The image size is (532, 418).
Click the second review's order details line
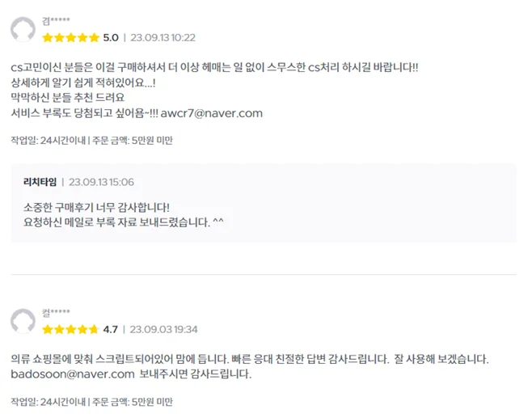click(x=91, y=402)
